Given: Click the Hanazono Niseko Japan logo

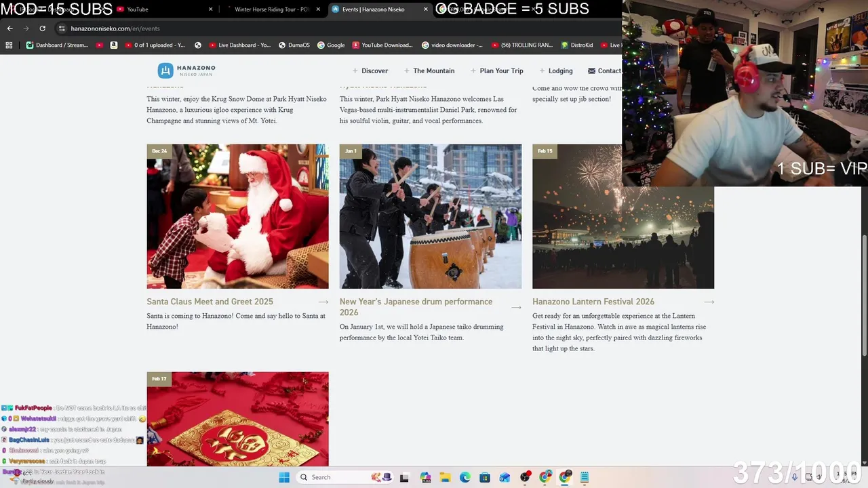Looking at the screenshot, I should point(186,70).
